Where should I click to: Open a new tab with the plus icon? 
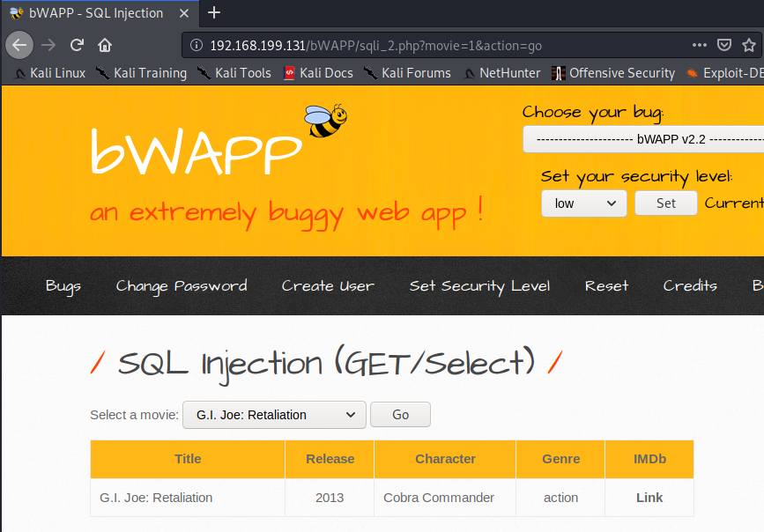coord(214,12)
